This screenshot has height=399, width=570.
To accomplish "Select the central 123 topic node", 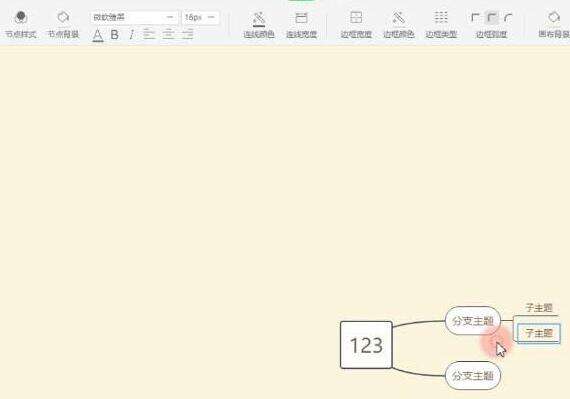I will 366,344.
